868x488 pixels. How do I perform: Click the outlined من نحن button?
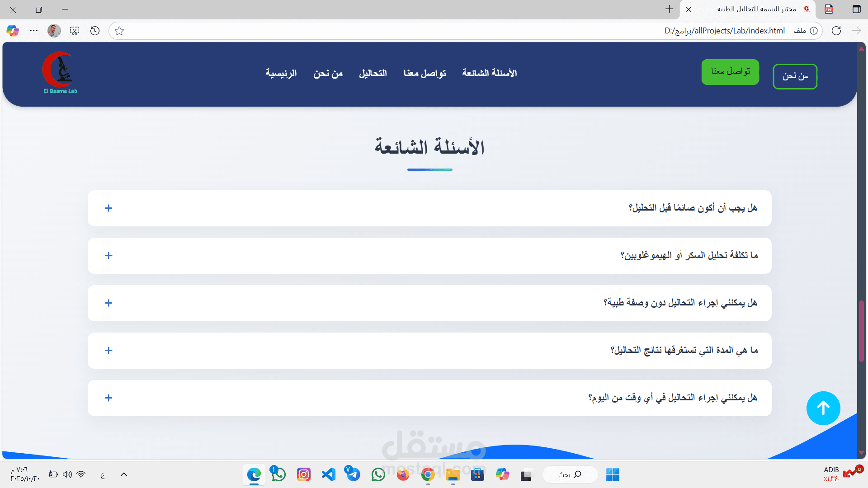click(x=795, y=76)
